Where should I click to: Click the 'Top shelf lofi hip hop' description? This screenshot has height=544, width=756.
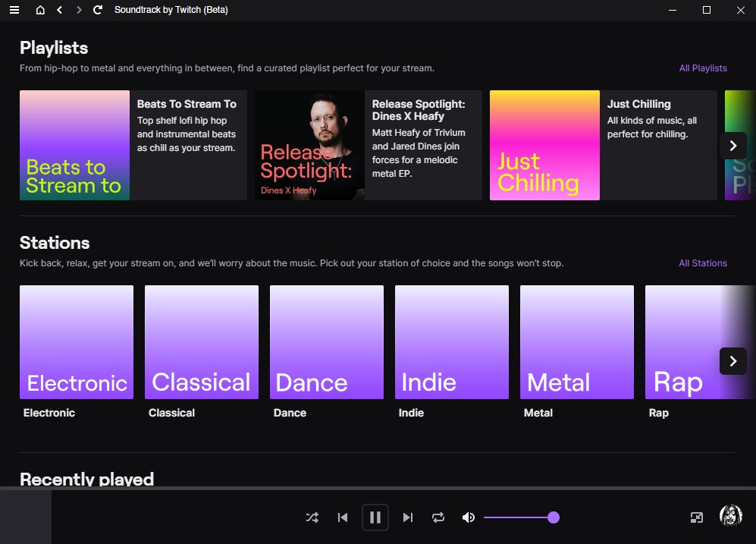click(187, 134)
